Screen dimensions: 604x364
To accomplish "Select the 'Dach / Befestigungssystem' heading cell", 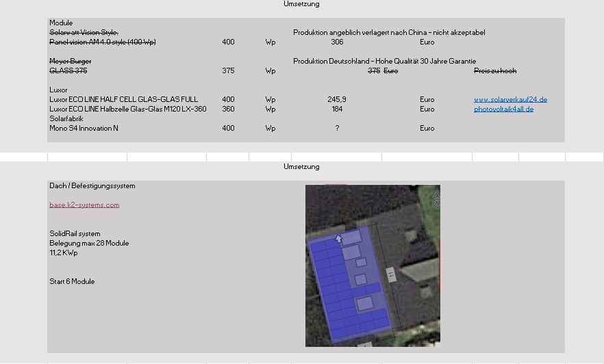I will (92, 186).
